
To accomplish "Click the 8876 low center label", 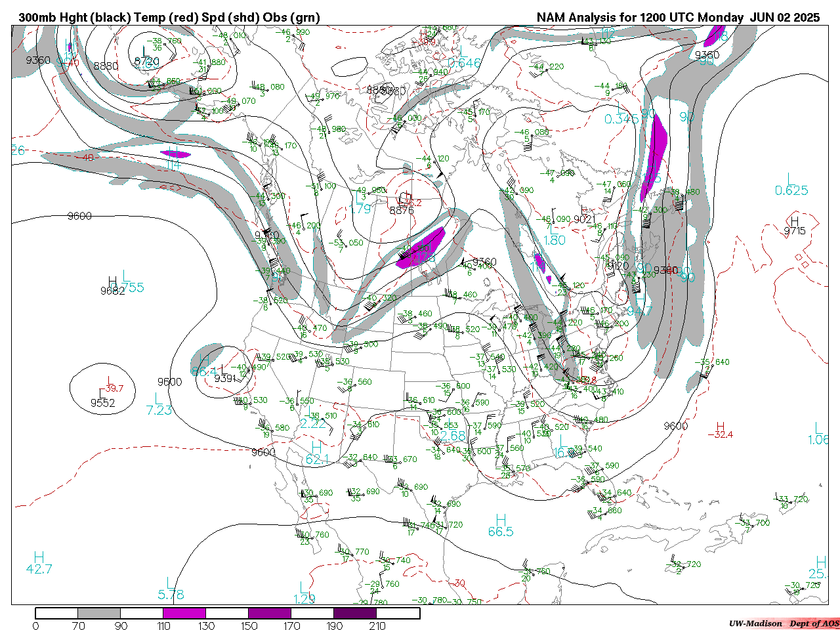I will pos(402,211).
